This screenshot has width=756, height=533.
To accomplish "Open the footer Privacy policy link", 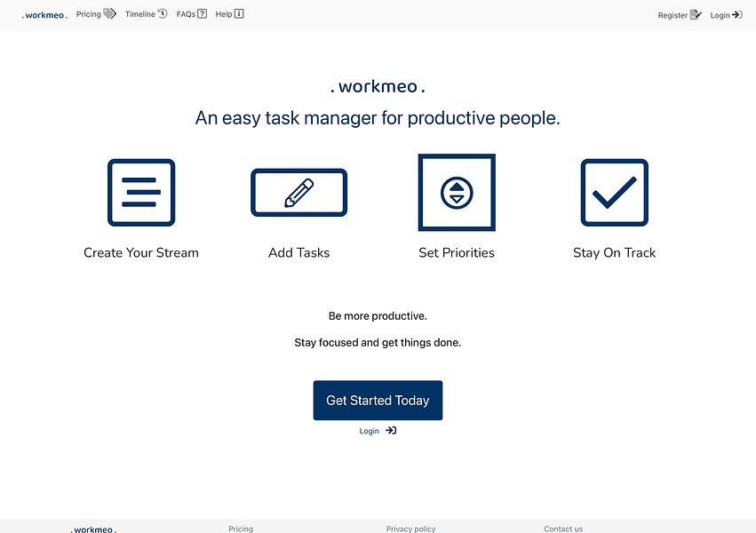I will [410, 529].
